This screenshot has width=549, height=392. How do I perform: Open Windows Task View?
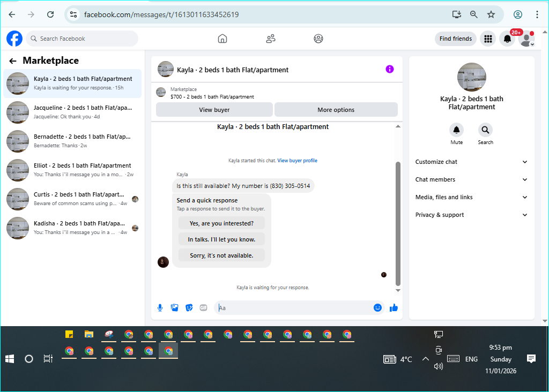[48, 359]
